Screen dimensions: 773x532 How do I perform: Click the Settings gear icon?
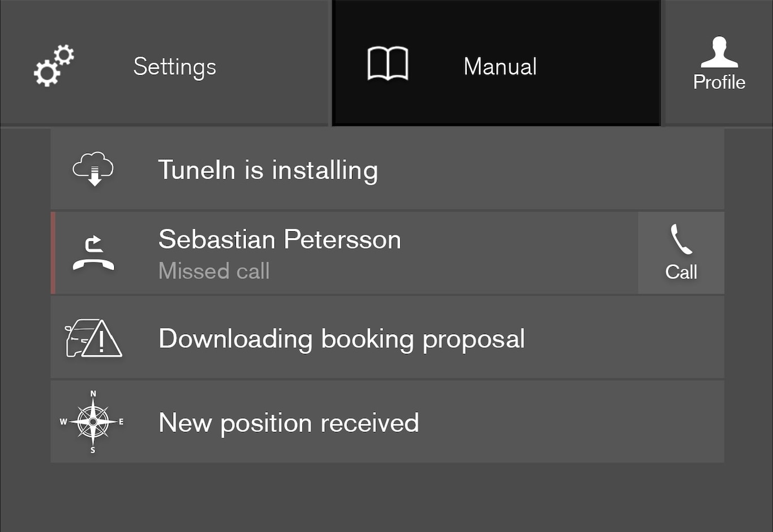tap(54, 66)
